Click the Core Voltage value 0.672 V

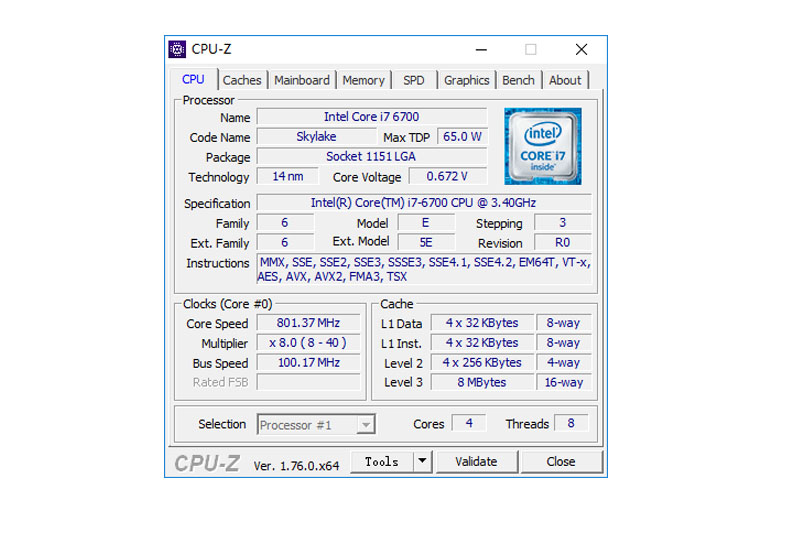pyautogui.click(x=448, y=176)
